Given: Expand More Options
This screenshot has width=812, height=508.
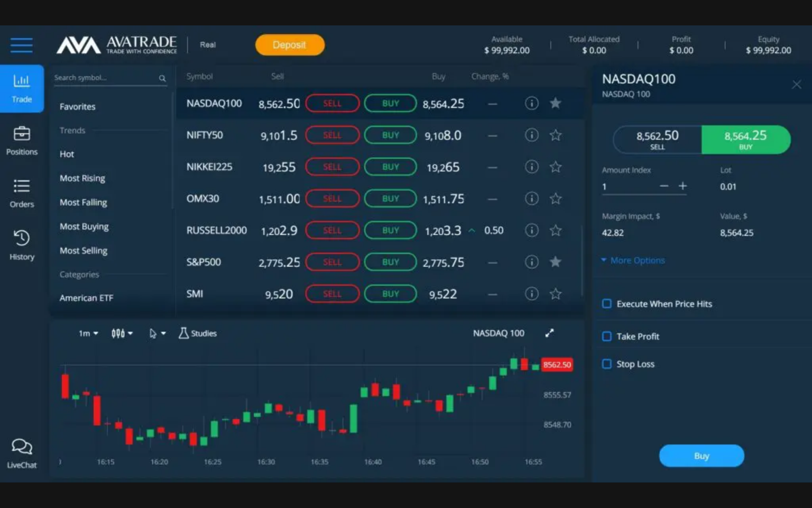Looking at the screenshot, I should click(x=633, y=260).
